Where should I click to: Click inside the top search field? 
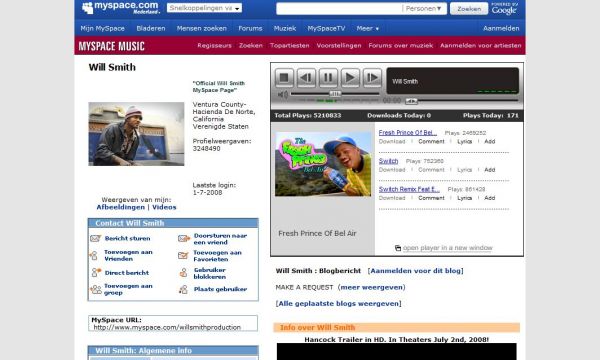pyautogui.click(x=339, y=8)
